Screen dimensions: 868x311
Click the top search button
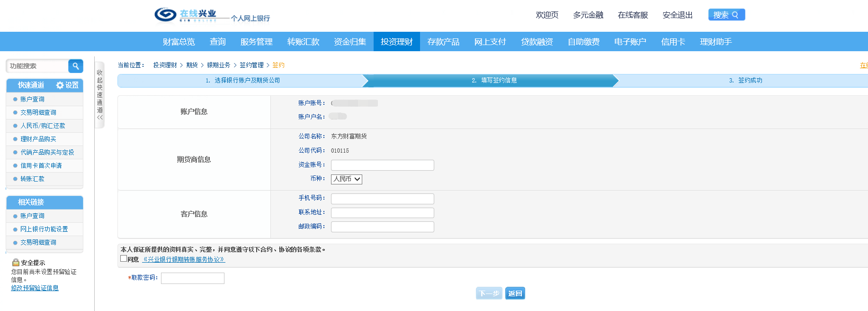[726, 15]
